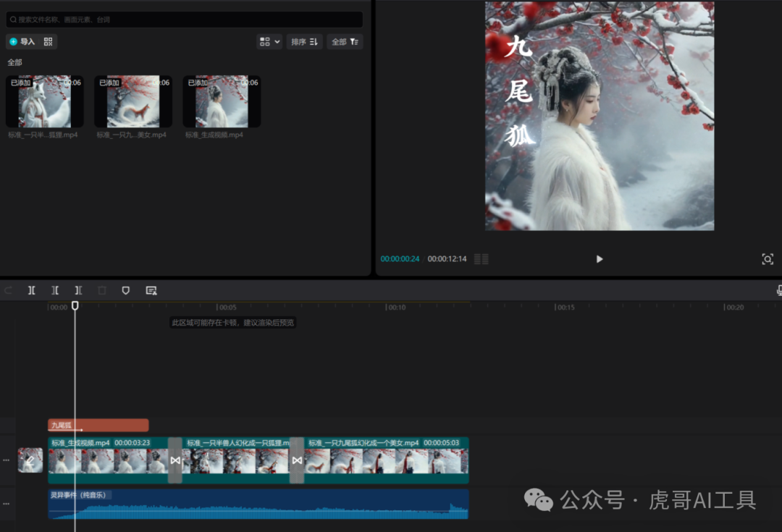Viewport: 782px width, 532px height.
Task: Click the shield-shaped mask icon in timeline toolbar
Action: click(126, 290)
